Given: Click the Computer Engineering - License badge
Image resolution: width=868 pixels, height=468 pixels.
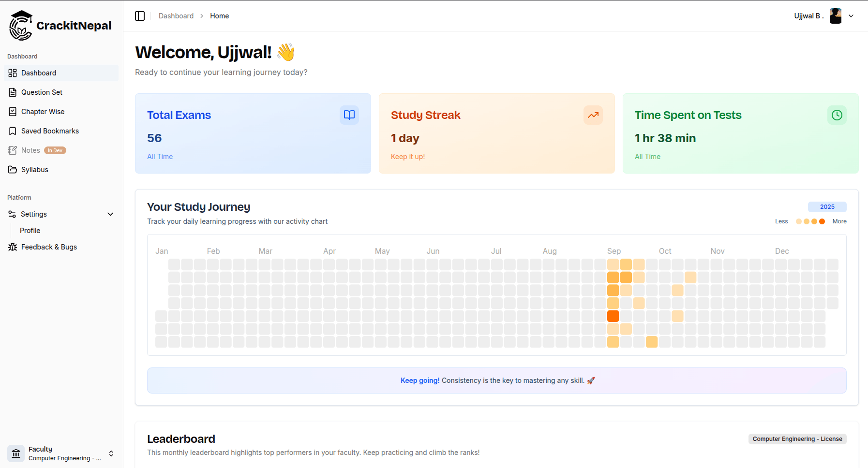Looking at the screenshot, I should 797,439.
